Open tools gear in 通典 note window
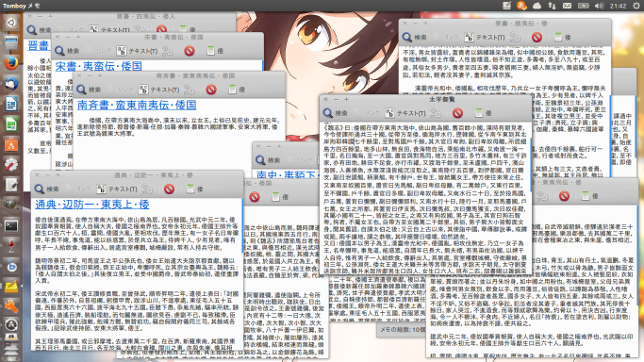The height and width of the screenshot is (362, 644). (x=147, y=189)
